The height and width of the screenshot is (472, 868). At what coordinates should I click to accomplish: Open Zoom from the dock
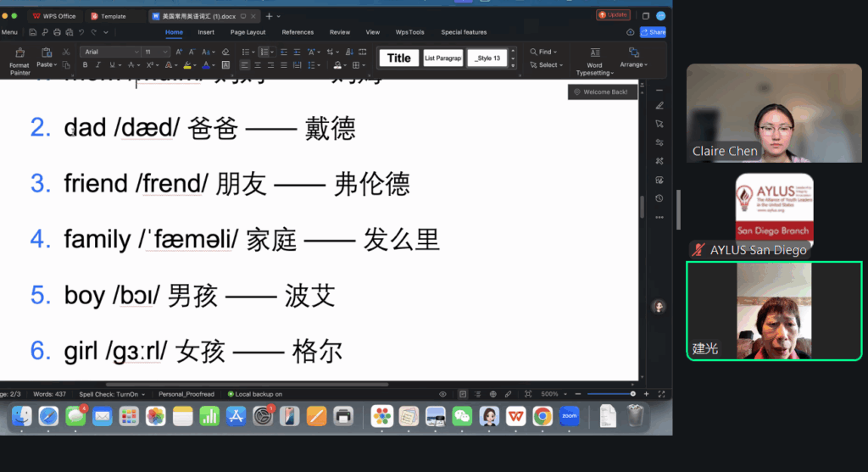point(570,416)
